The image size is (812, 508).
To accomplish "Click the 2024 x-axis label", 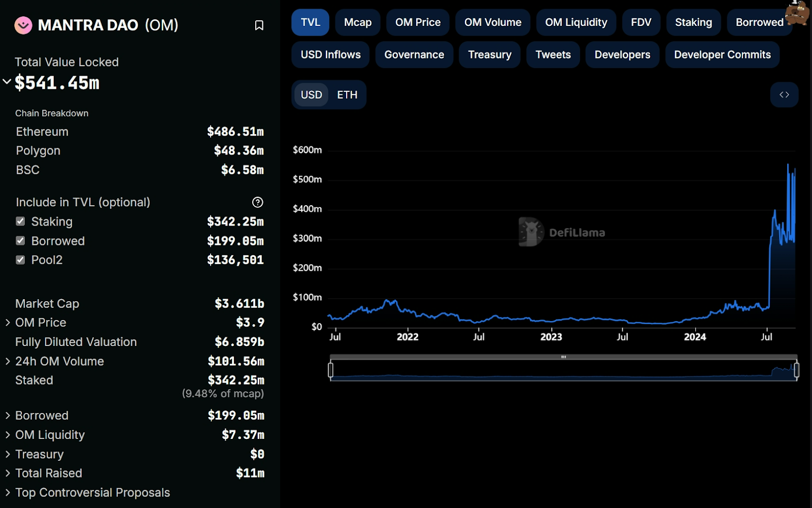I will point(695,337).
